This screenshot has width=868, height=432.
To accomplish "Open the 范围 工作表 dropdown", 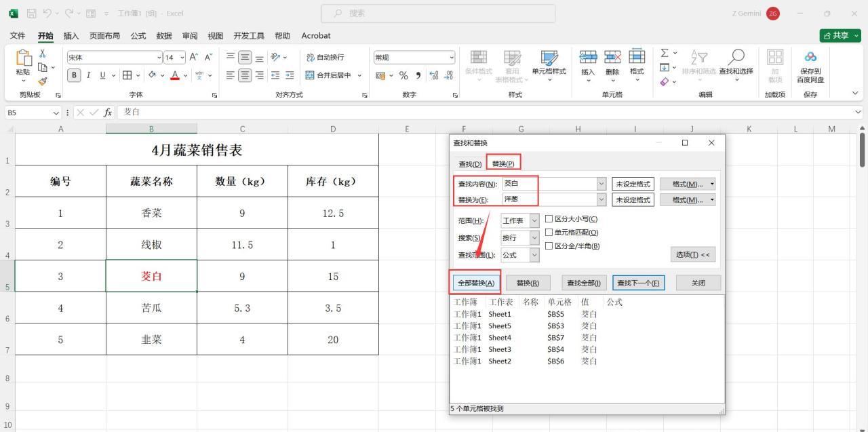I will click(x=534, y=220).
